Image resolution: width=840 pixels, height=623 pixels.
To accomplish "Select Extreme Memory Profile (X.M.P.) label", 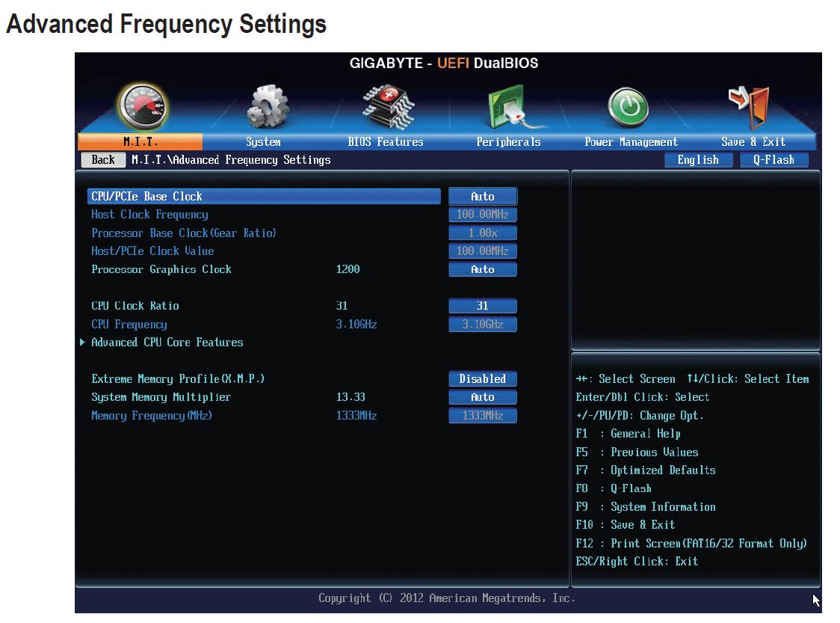I will point(178,379).
